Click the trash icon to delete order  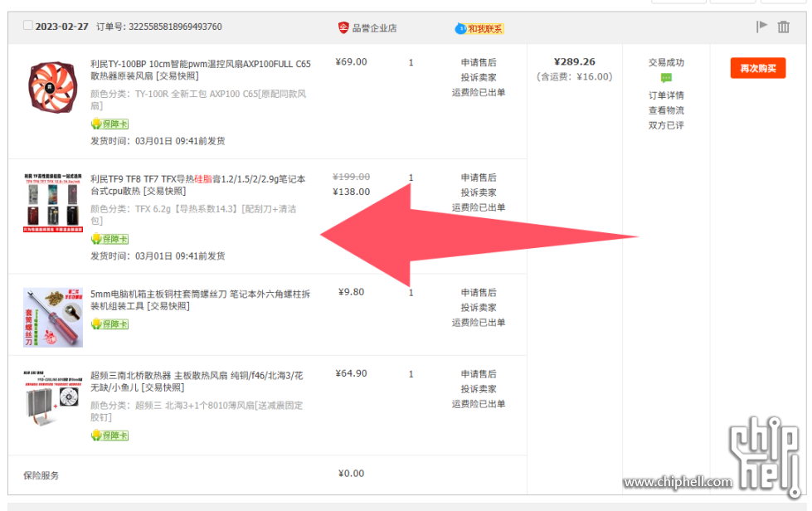(x=784, y=27)
